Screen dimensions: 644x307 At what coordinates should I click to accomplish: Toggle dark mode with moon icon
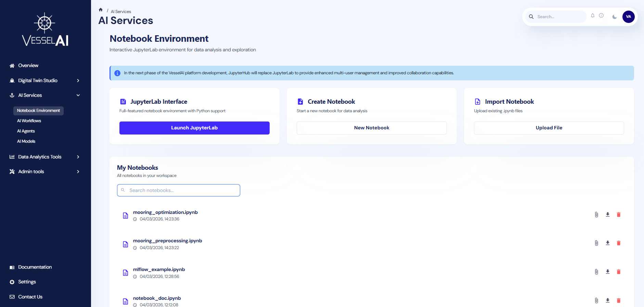(615, 17)
